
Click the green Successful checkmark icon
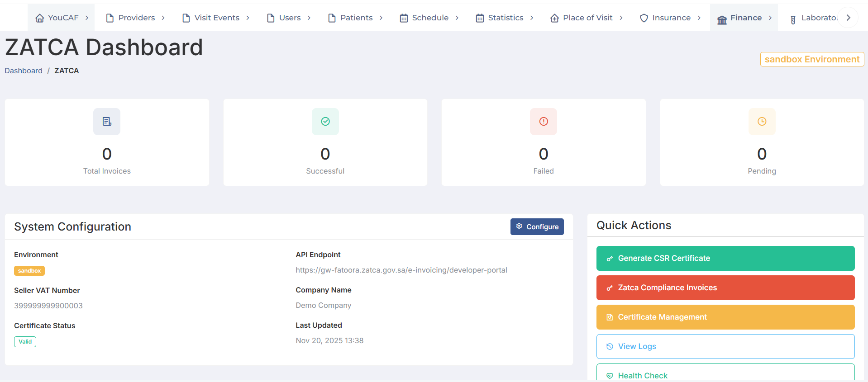pos(325,122)
